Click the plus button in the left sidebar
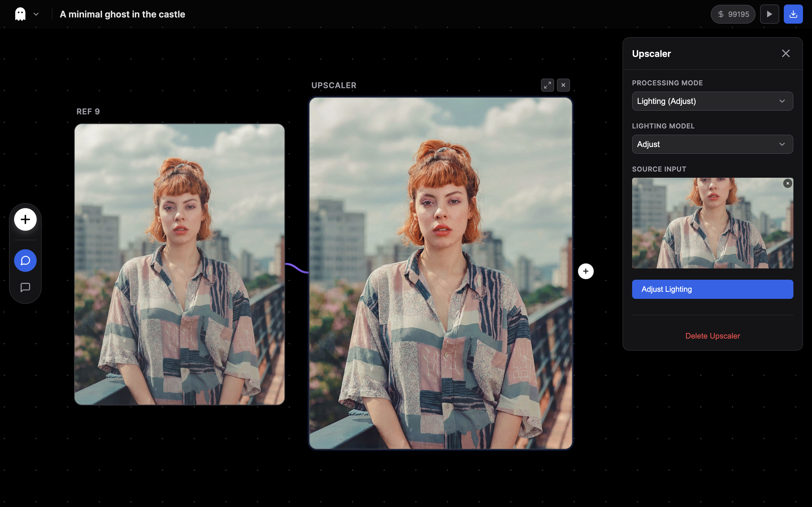 coord(25,219)
